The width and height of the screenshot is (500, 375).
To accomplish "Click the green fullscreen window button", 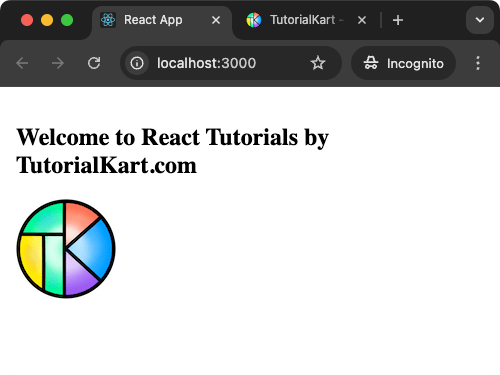I will coord(67,20).
